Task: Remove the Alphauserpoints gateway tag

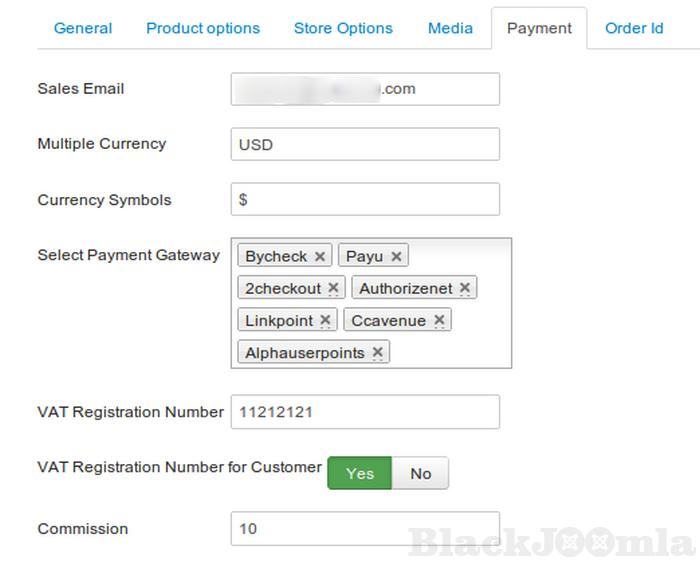Action: click(377, 353)
